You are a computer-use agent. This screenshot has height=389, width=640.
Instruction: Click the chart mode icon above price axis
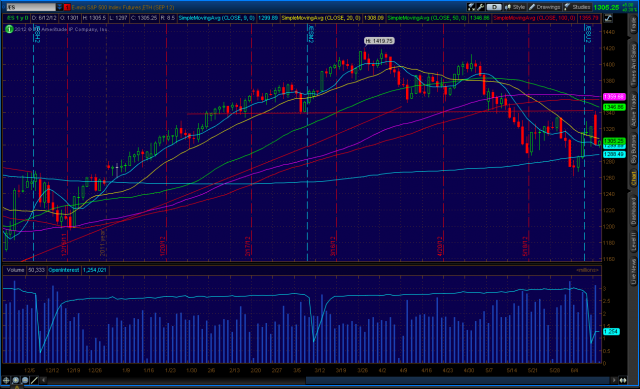pyautogui.click(x=608, y=18)
